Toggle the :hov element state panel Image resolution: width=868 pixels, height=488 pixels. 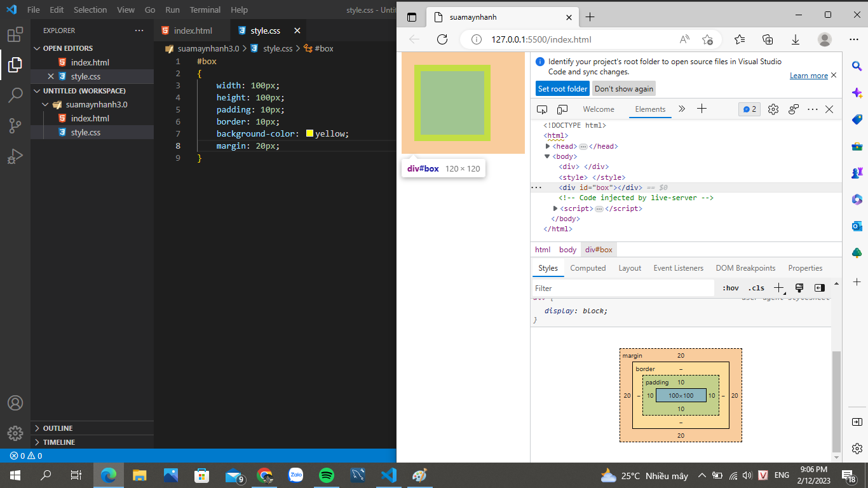pos(731,288)
